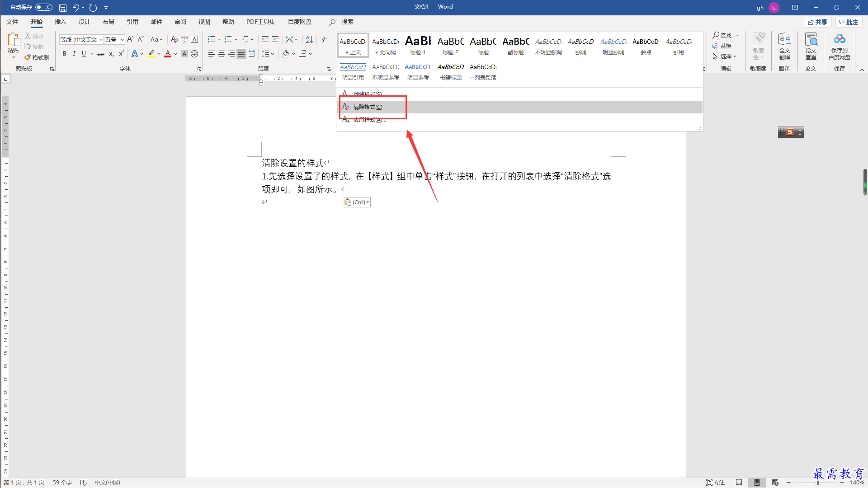
Task: Click the enclosed character icon in Font group
Action: [194, 54]
